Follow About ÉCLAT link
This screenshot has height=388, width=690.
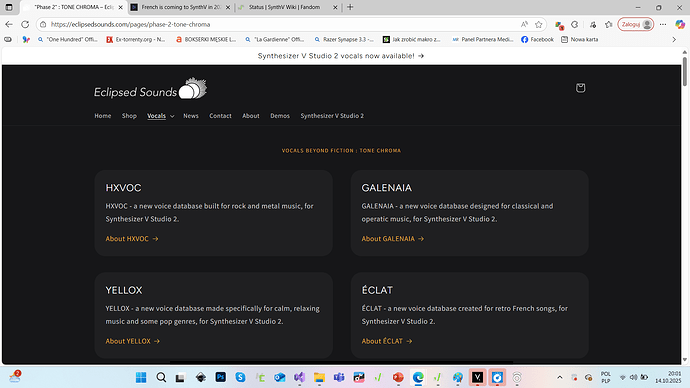pyautogui.click(x=387, y=341)
